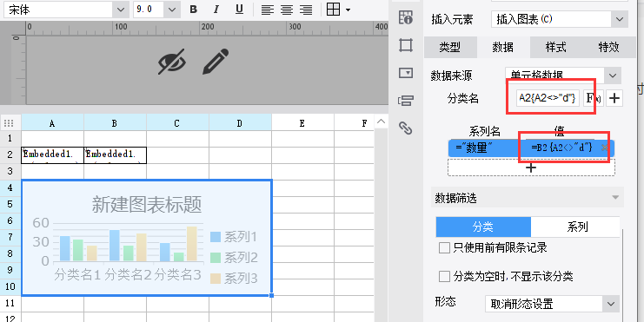Toggle bold formatting

pos(194,10)
